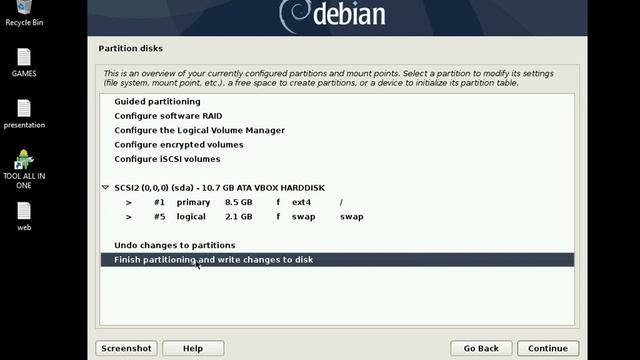Viewport: 640px width, 360px height.
Task: Open the web file icon
Action: pos(24,217)
